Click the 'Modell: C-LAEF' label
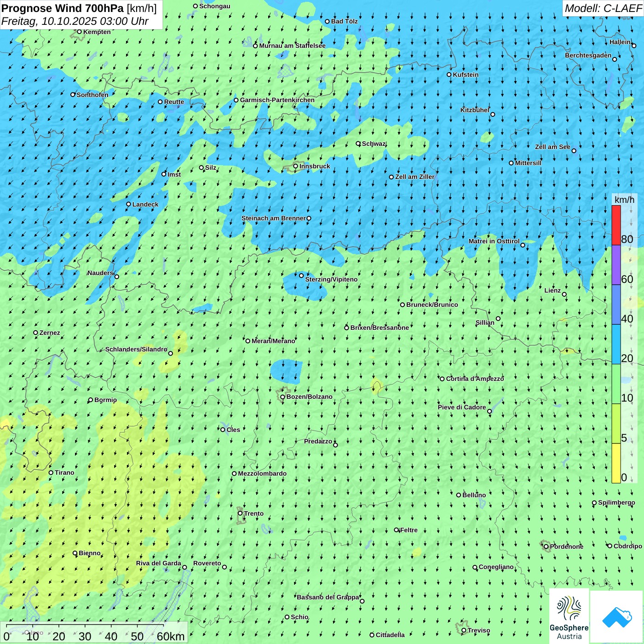The width and height of the screenshot is (644, 644). coord(603,8)
